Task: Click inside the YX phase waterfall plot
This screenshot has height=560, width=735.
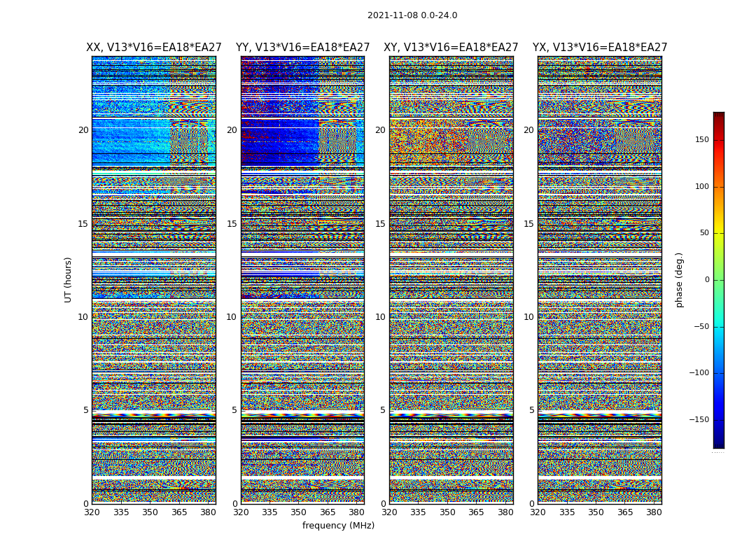Action: [x=600, y=280]
